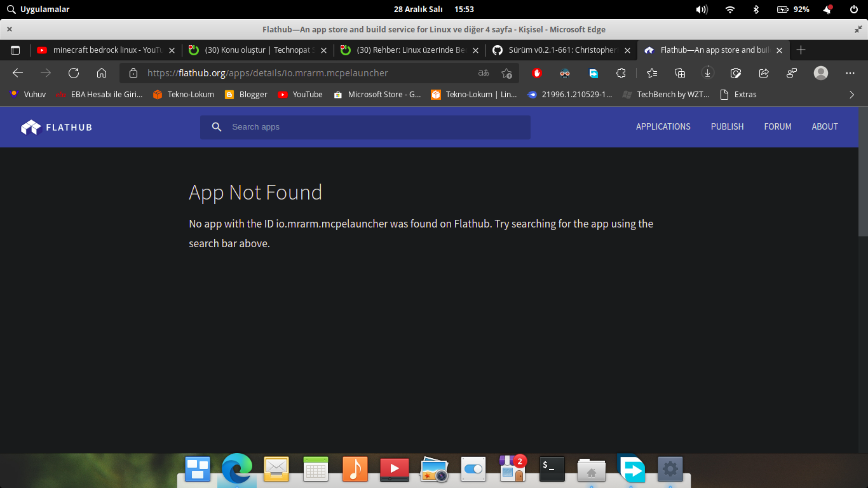Open the Favorites list
The height and width of the screenshot is (488, 868).
pyautogui.click(x=652, y=73)
